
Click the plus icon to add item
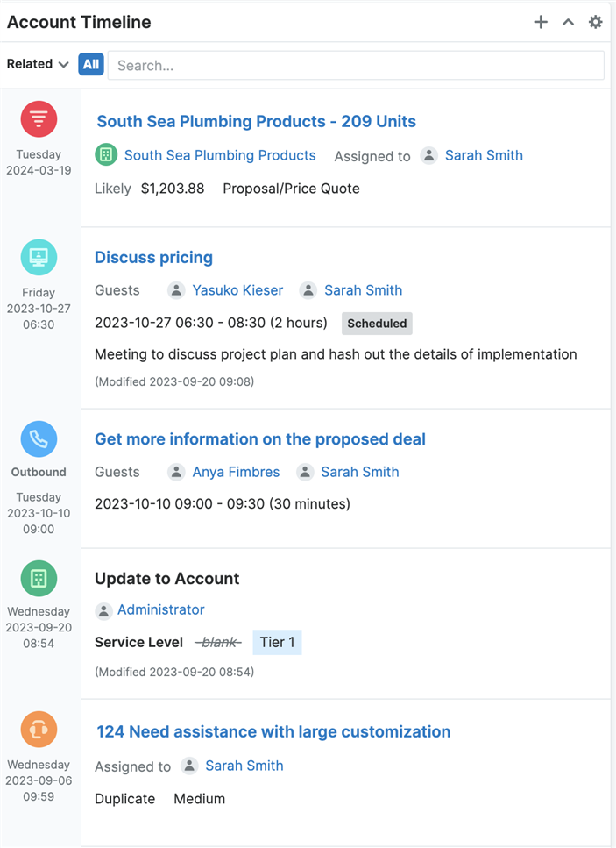(541, 22)
